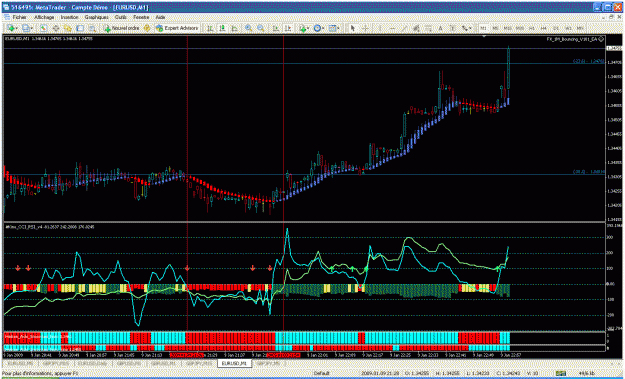Viewport: 625px width, 379px height.
Task: Open the Aide menu
Action: pyautogui.click(x=160, y=18)
